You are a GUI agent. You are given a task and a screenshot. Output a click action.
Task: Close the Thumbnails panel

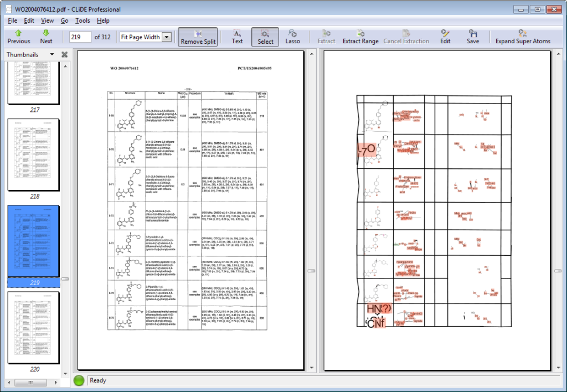64,54
